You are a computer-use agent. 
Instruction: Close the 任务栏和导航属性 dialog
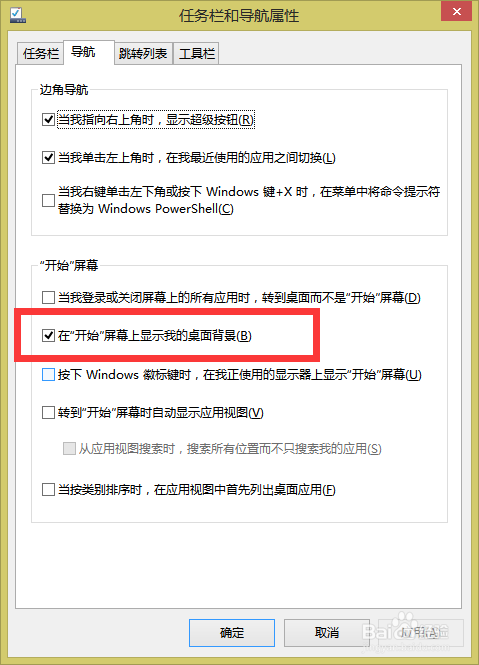(457, 11)
